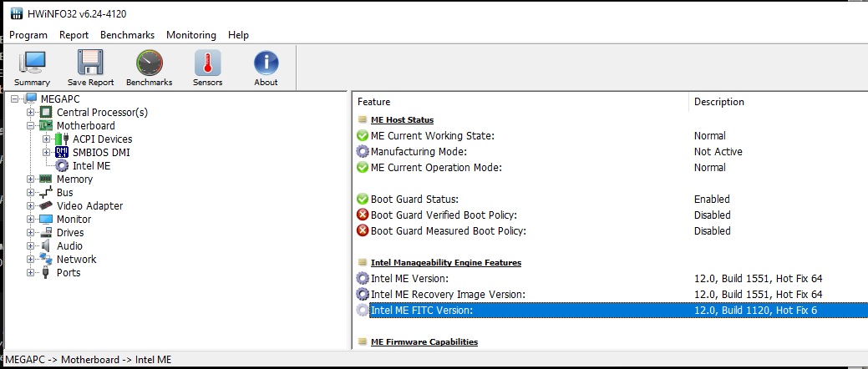Select the SMBIOS DMI tree icon

62,153
